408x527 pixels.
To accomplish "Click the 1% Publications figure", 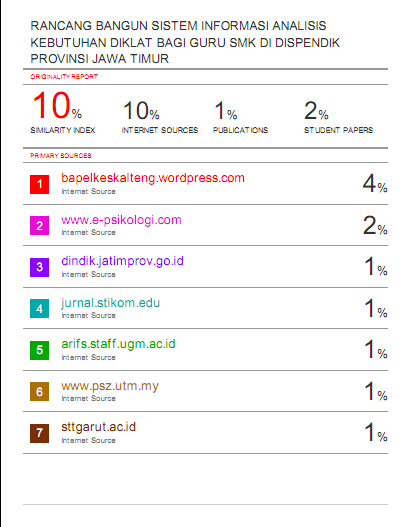I will pyautogui.click(x=226, y=111).
